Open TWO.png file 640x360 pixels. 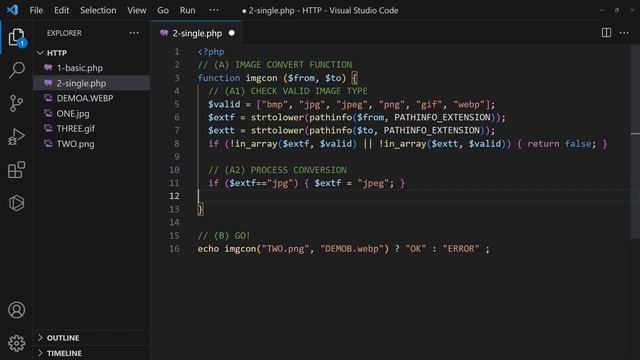tap(75, 144)
